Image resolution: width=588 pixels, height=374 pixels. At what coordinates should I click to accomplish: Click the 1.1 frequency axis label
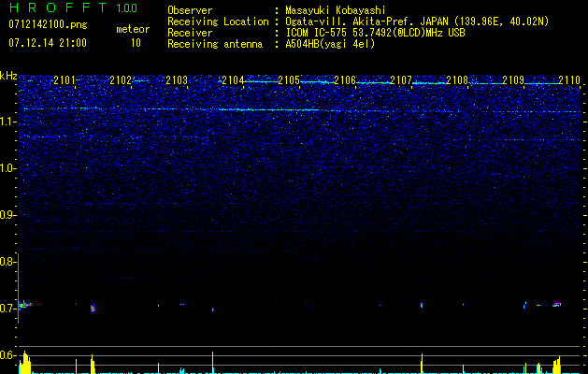7,122
